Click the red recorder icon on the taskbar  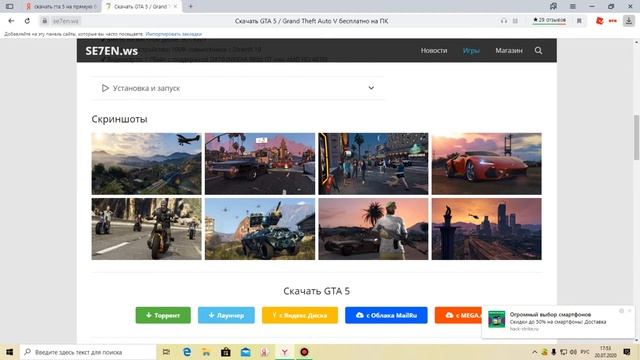click(304, 352)
